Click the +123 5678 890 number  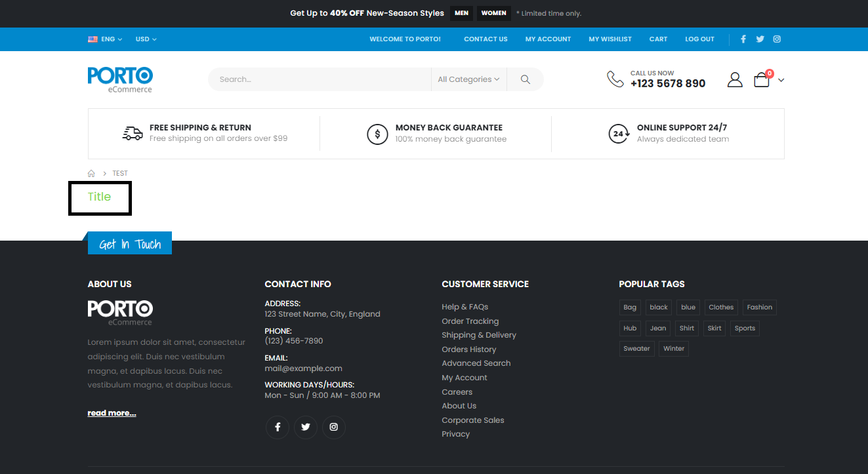tap(668, 84)
